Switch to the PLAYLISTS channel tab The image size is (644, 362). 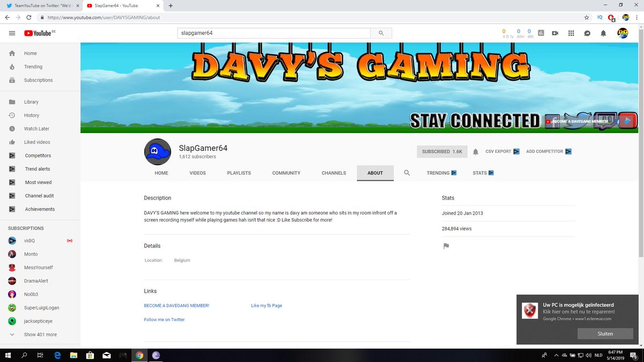239,173
